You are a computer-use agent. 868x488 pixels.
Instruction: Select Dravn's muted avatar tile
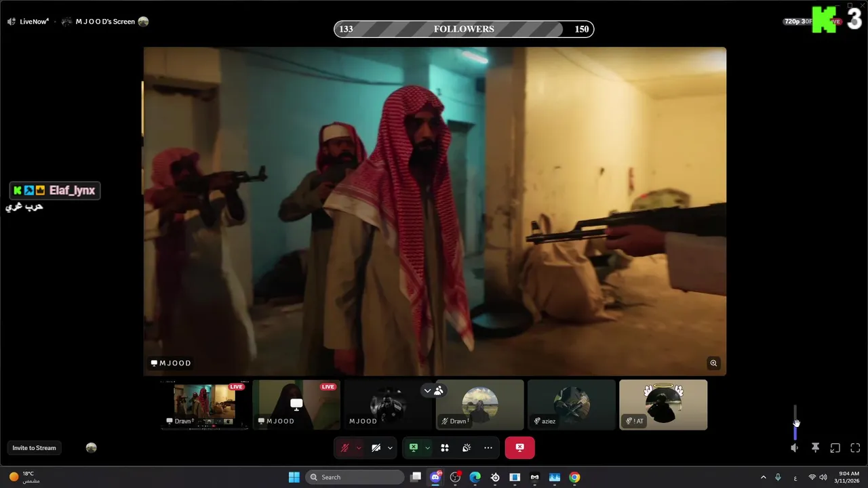pyautogui.click(x=480, y=405)
